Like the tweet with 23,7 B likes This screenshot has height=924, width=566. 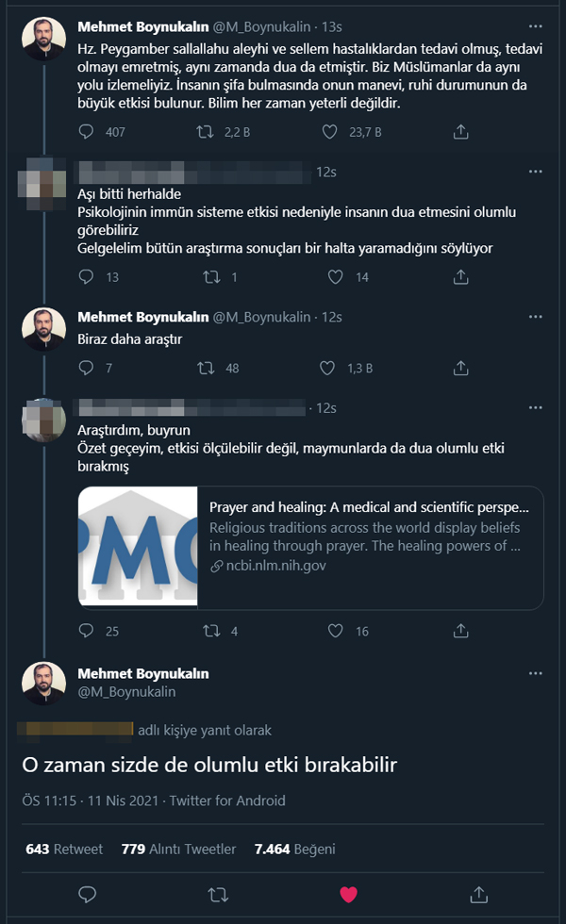pyautogui.click(x=330, y=132)
